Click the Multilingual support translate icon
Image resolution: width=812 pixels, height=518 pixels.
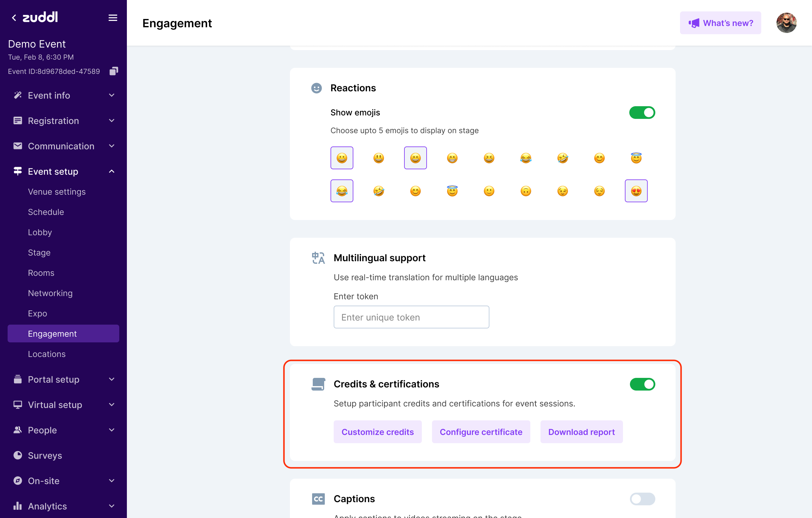pyautogui.click(x=318, y=258)
